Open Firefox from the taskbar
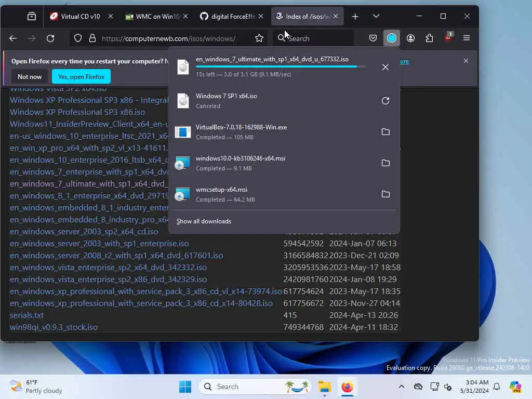The height and width of the screenshot is (399, 532). 347,387
